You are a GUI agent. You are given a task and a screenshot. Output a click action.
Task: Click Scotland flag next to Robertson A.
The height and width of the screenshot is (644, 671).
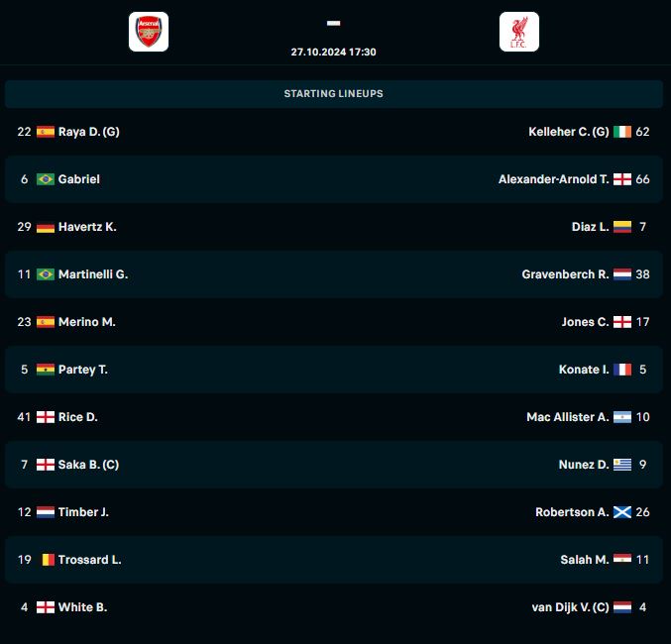click(x=622, y=512)
